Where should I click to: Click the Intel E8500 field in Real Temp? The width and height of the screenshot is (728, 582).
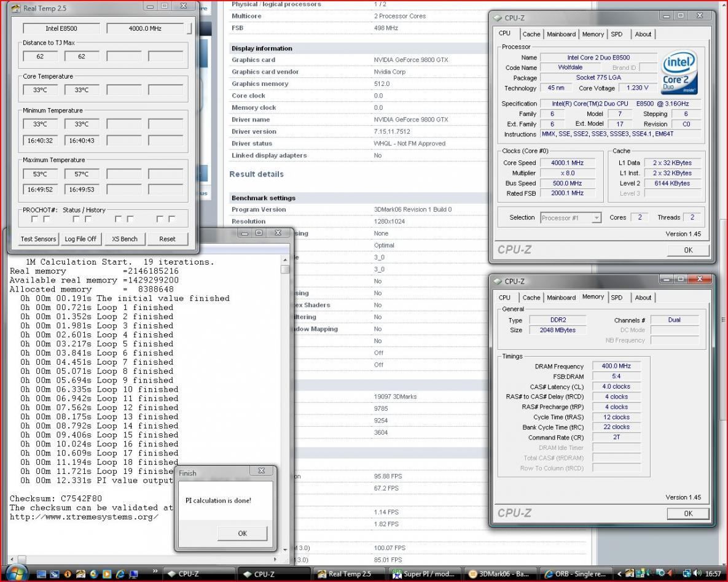point(61,28)
